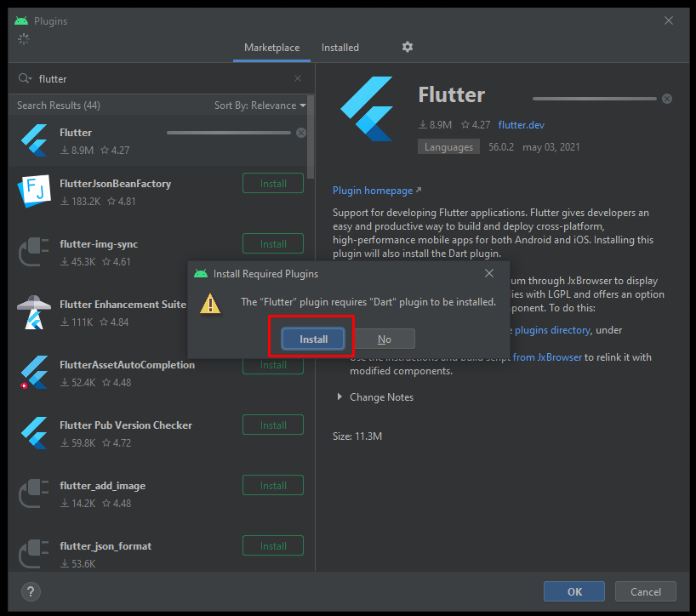
Task: Cancel Flutter download in results list
Action: pyautogui.click(x=301, y=133)
